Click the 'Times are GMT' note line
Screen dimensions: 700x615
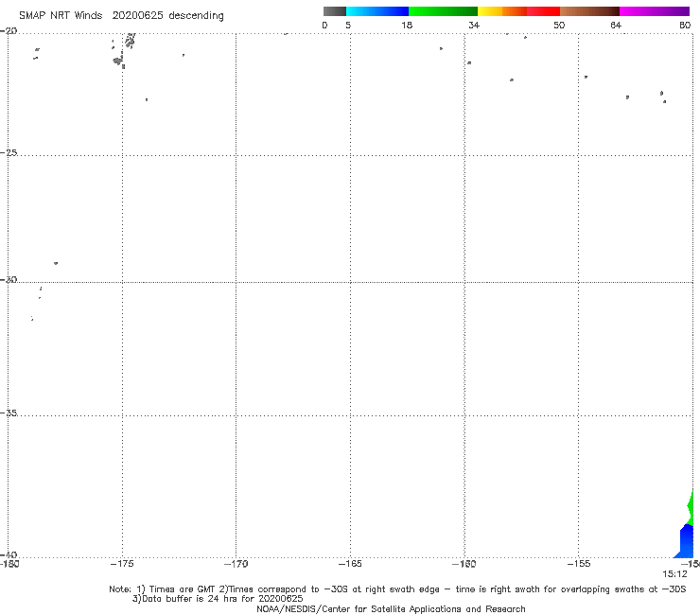[x=397, y=589]
